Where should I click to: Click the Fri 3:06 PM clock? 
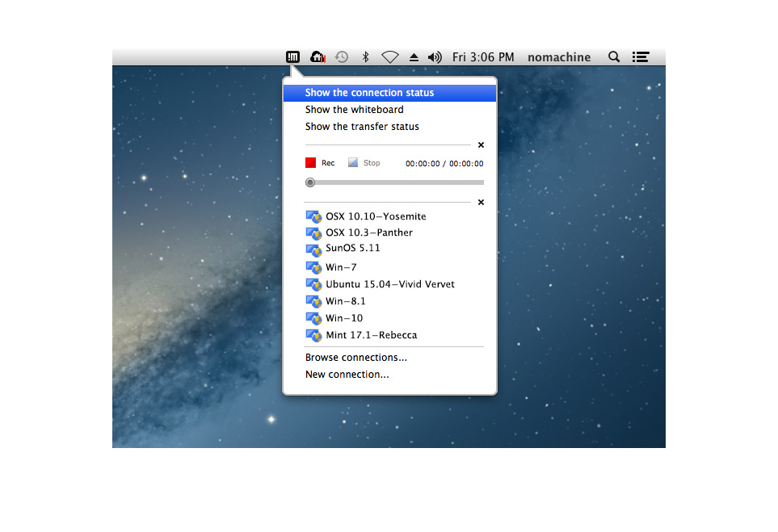click(x=483, y=57)
